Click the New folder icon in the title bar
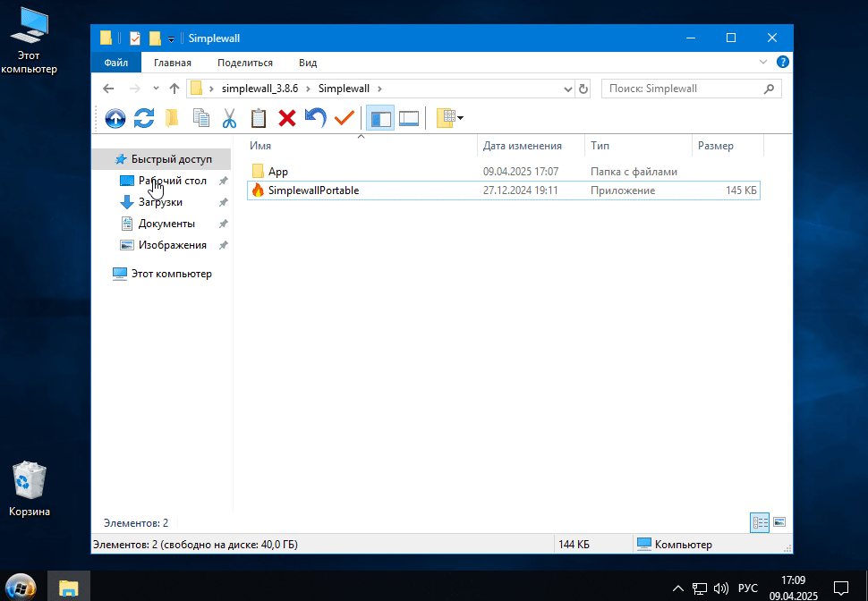This screenshot has height=601, width=868. [155, 38]
